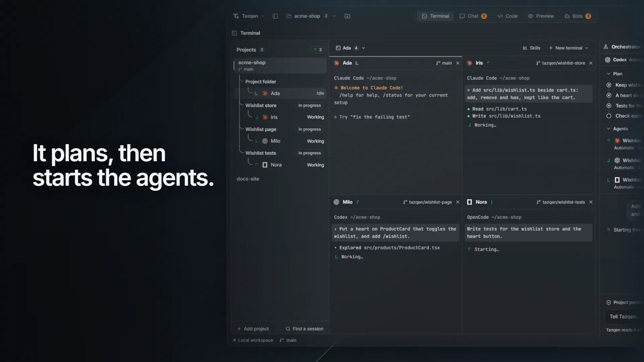Open the Bots tab
644x362 pixels.
(578, 16)
